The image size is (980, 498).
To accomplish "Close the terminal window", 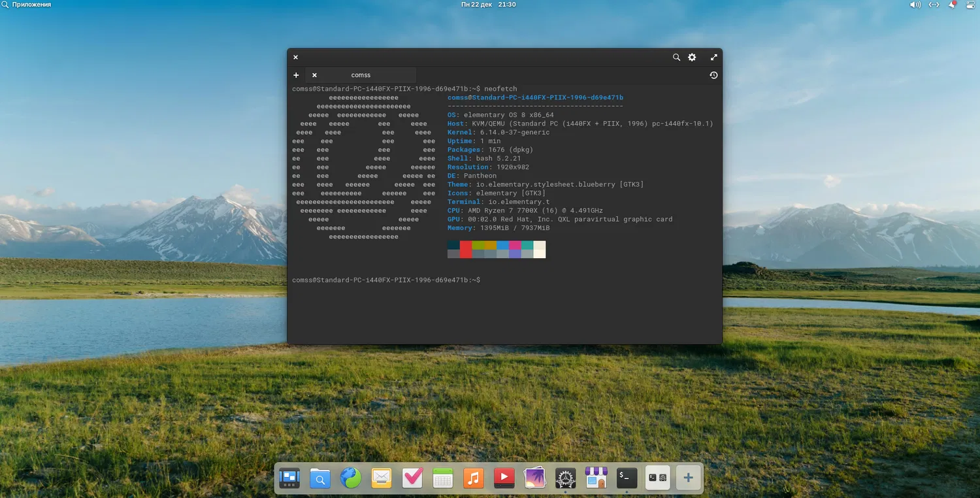I will 295,58.
